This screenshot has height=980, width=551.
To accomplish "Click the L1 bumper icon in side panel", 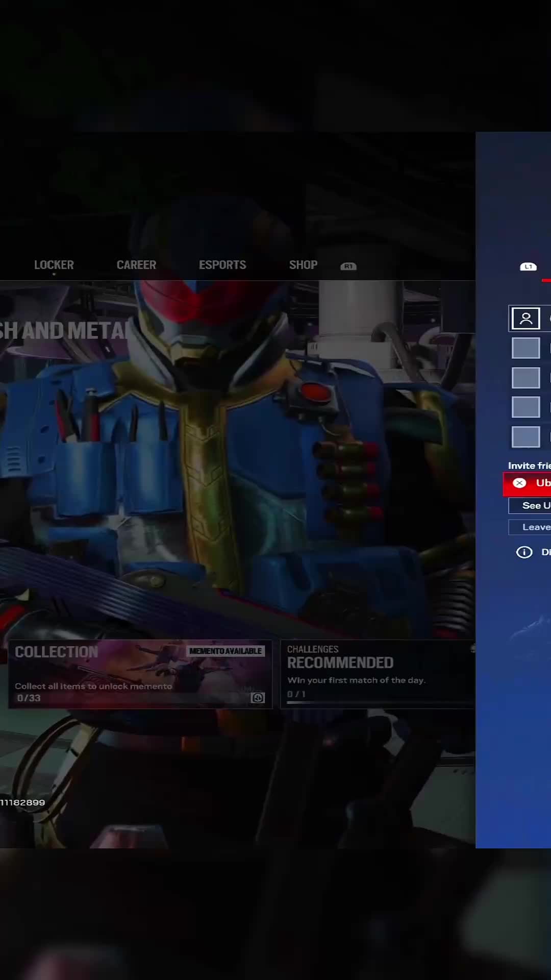I will [x=528, y=267].
